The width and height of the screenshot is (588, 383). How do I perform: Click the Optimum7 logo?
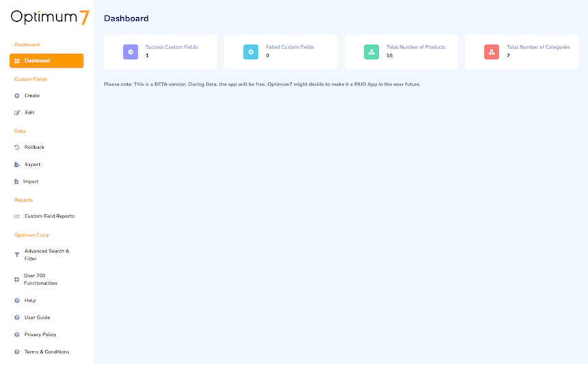pyautogui.click(x=50, y=17)
